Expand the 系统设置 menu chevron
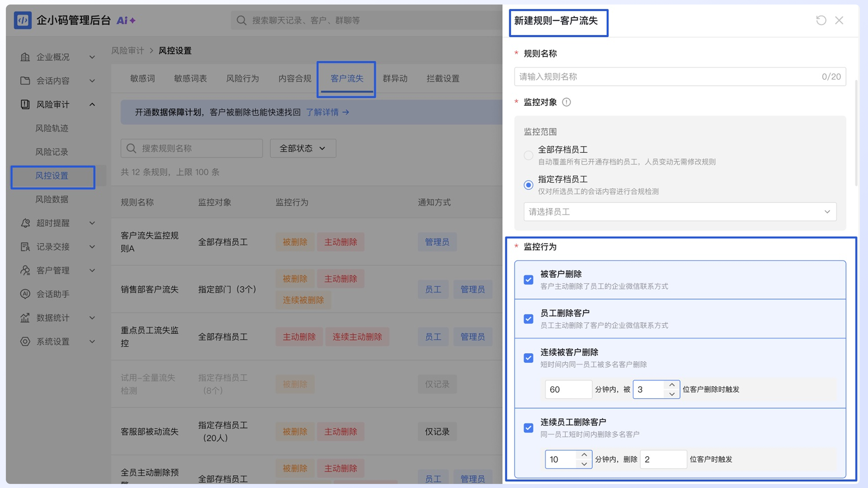Image resolution: width=868 pixels, height=488 pixels. [x=92, y=342]
